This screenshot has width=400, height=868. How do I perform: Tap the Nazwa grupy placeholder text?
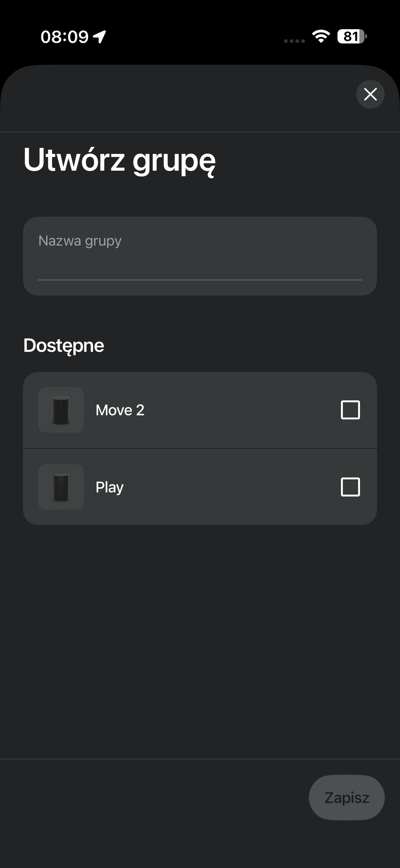pos(80,241)
